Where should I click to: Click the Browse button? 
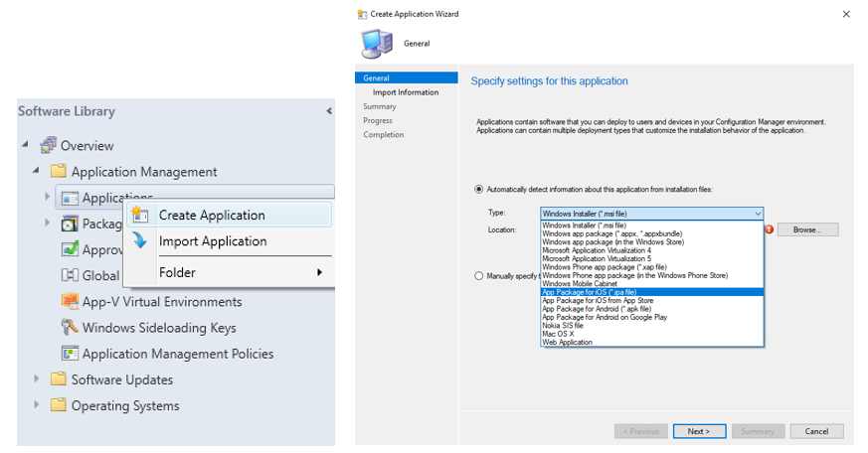[807, 229]
